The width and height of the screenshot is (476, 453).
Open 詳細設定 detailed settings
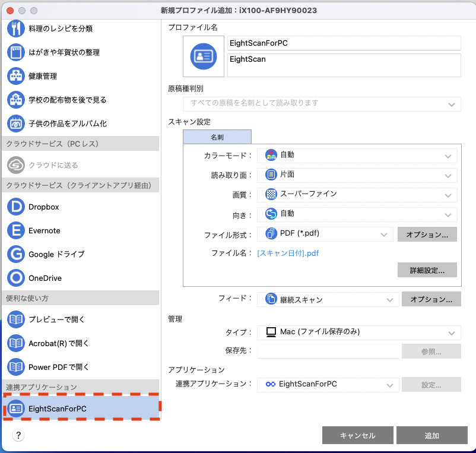tap(427, 270)
